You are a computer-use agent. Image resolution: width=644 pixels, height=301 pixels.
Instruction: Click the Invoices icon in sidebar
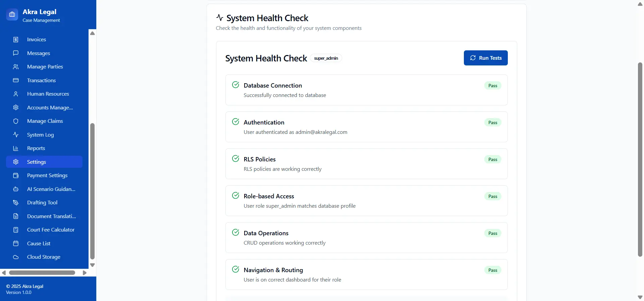coord(16,40)
